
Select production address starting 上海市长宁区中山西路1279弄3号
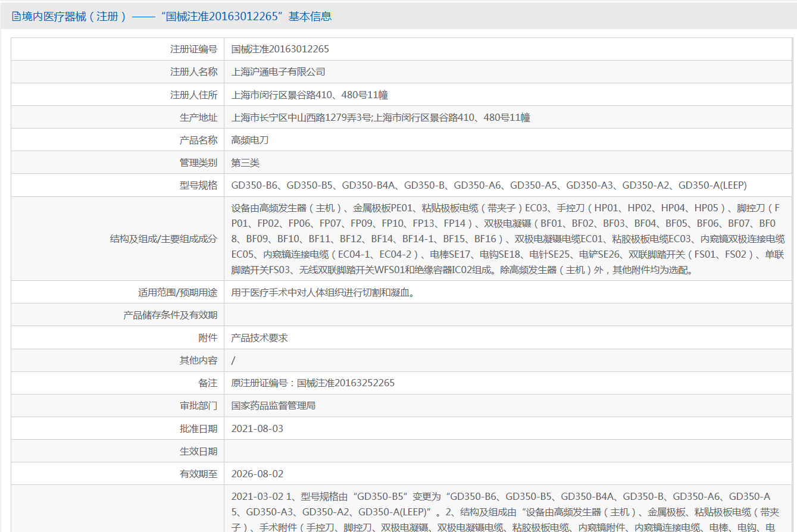(381, 117)
